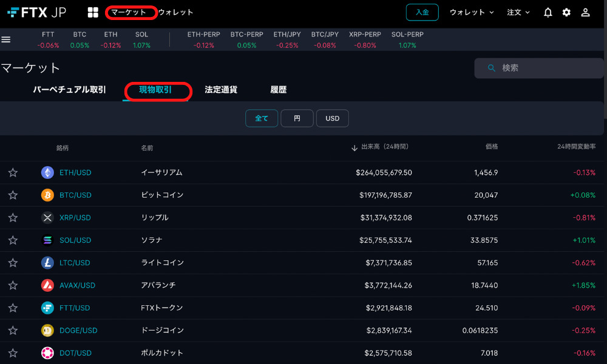Screen dimensions: 607x364
Task: Click the volume sort arrow icon
Action: tap(354, 148)
